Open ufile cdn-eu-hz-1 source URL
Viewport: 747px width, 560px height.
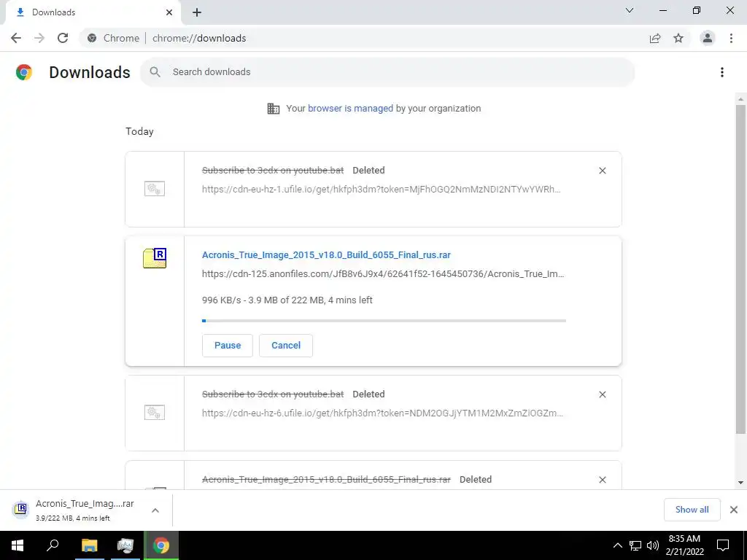click(381, 189)
